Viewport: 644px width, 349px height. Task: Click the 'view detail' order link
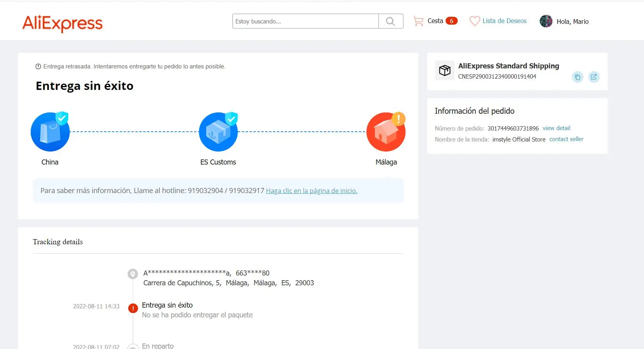tap(556, 128)
